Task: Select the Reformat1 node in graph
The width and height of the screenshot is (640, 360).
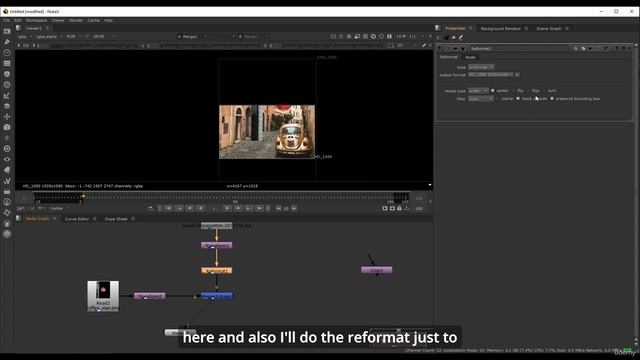Action: pos(217,271)
